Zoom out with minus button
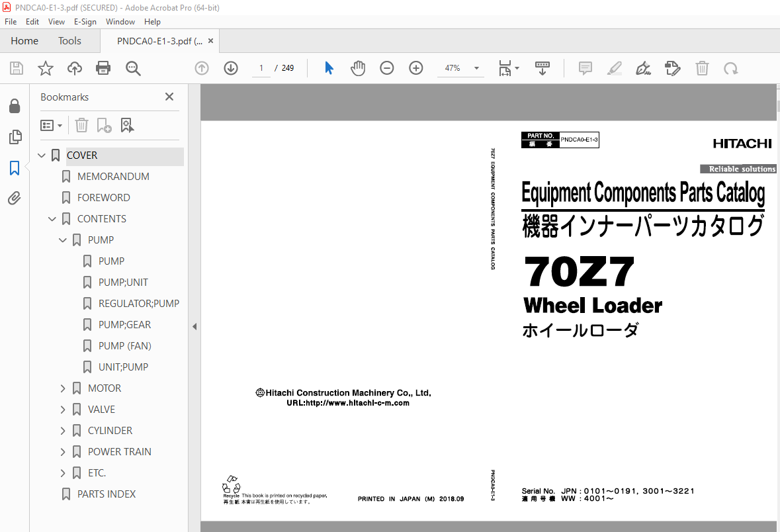This screenshot has height=532, width=780. coord(386,68)
